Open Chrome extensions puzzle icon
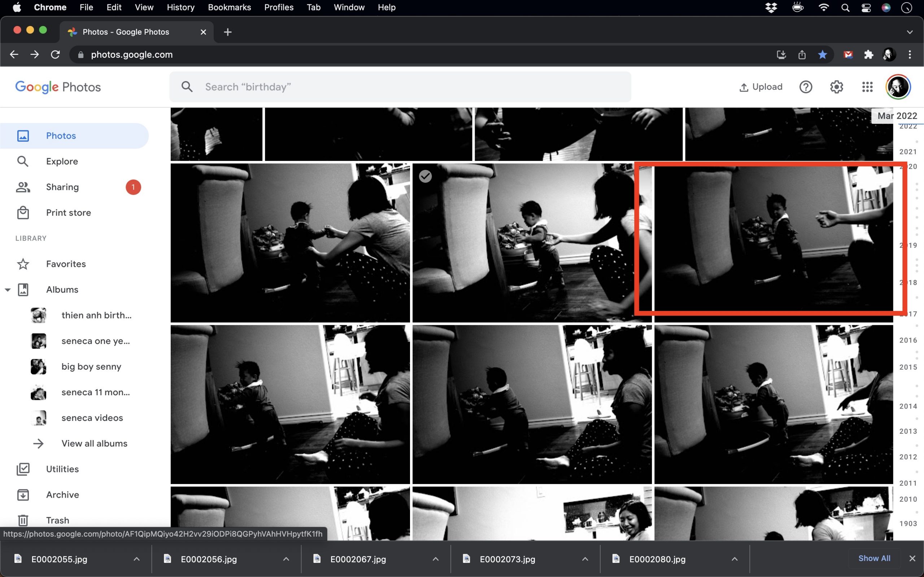Screen dimensions: 924x577 pos(869,54)
